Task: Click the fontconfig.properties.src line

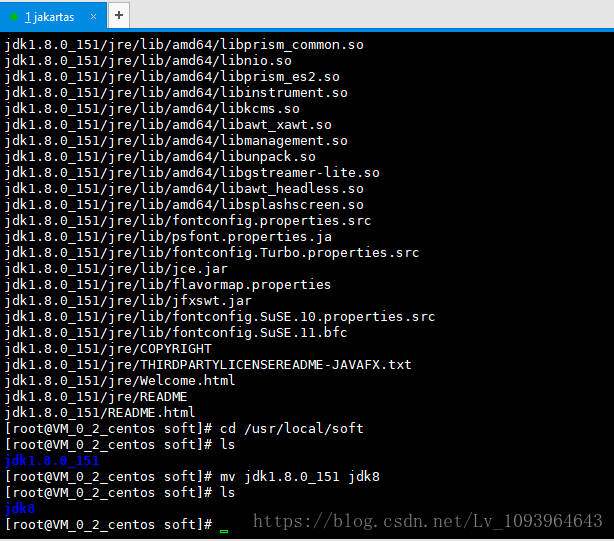Action: (188, 221)
